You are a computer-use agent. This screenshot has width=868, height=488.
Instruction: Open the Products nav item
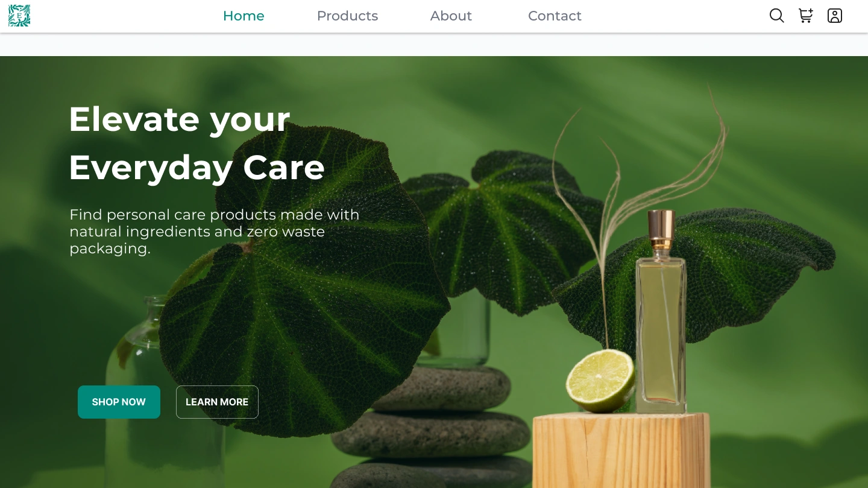tap(347, 16)
